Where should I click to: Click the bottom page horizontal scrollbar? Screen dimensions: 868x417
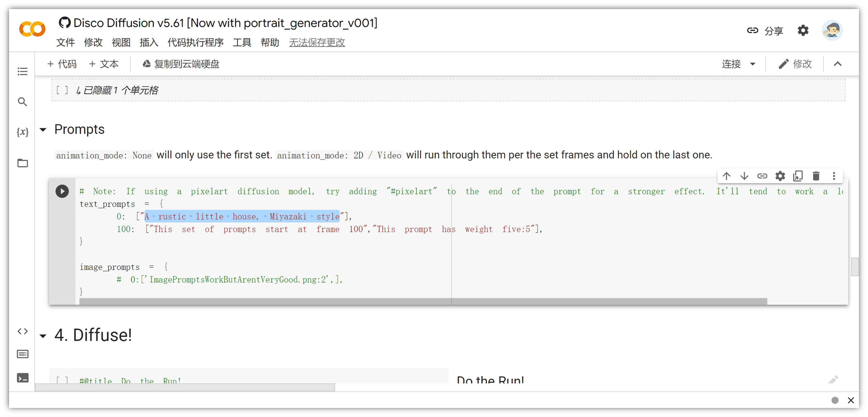tap(185, 388)
